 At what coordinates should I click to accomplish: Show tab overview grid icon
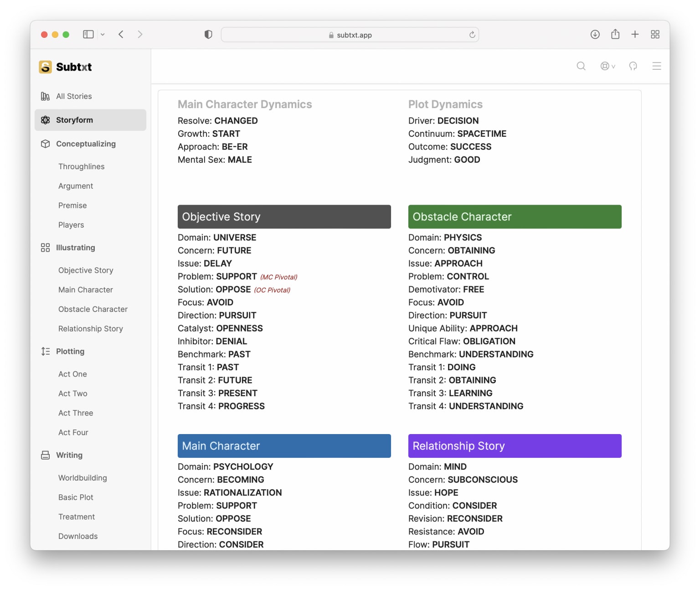[x=655, y=34]
